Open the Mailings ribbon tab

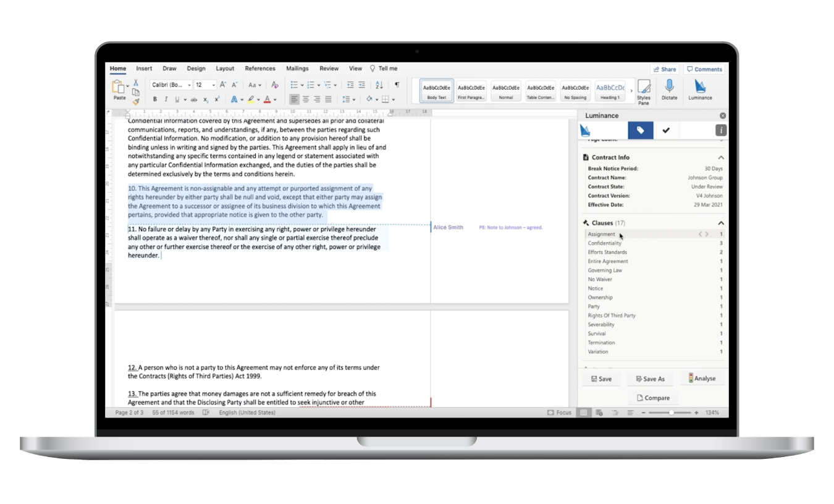coord(297,69)
